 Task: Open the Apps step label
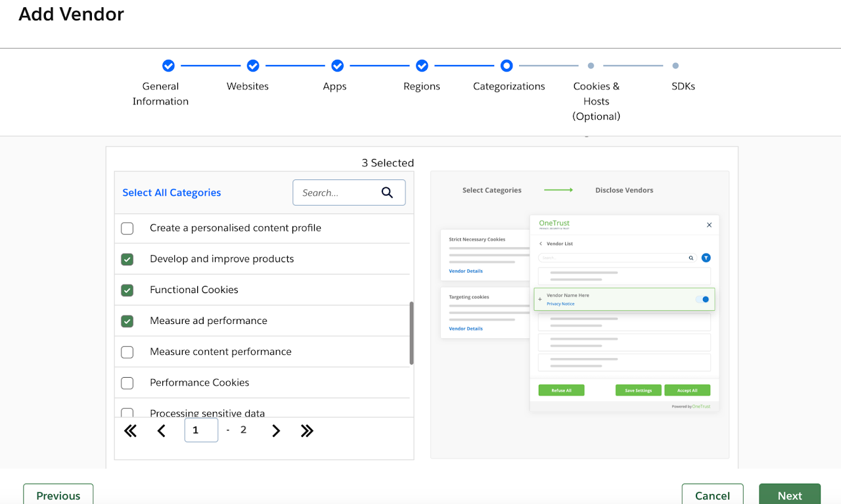[x=334, y=86]
